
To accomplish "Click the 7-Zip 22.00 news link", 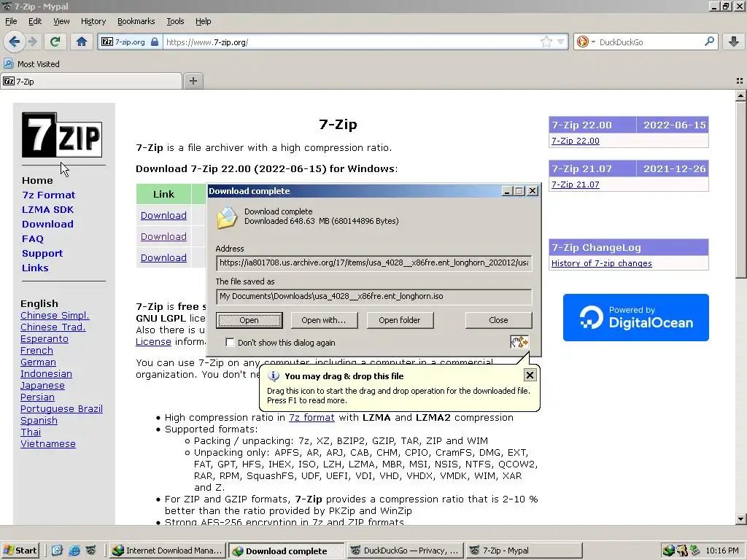I will coord(576,141).
